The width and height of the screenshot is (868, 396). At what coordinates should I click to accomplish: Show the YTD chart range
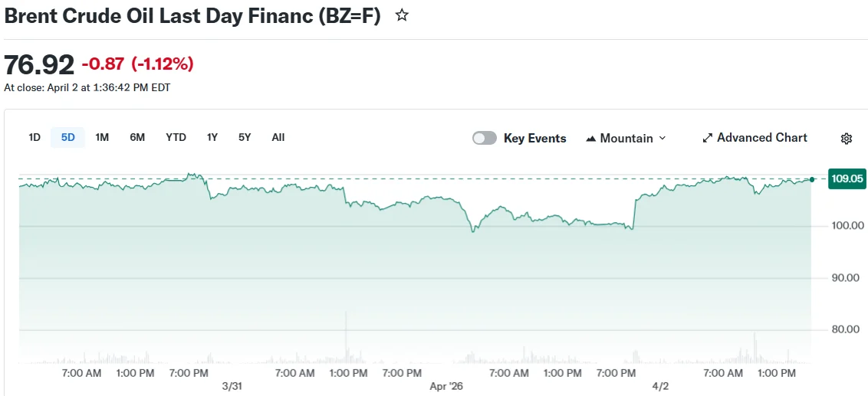[x=176, y=137]
